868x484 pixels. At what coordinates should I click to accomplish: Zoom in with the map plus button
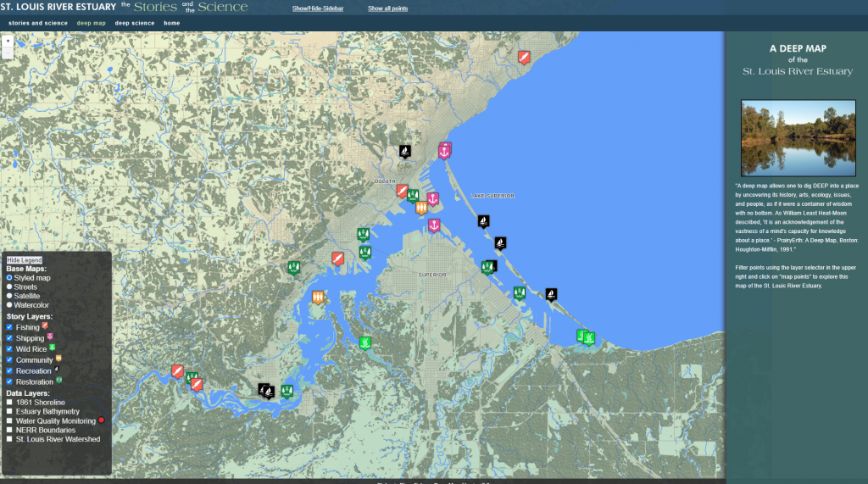click(8, 41)
